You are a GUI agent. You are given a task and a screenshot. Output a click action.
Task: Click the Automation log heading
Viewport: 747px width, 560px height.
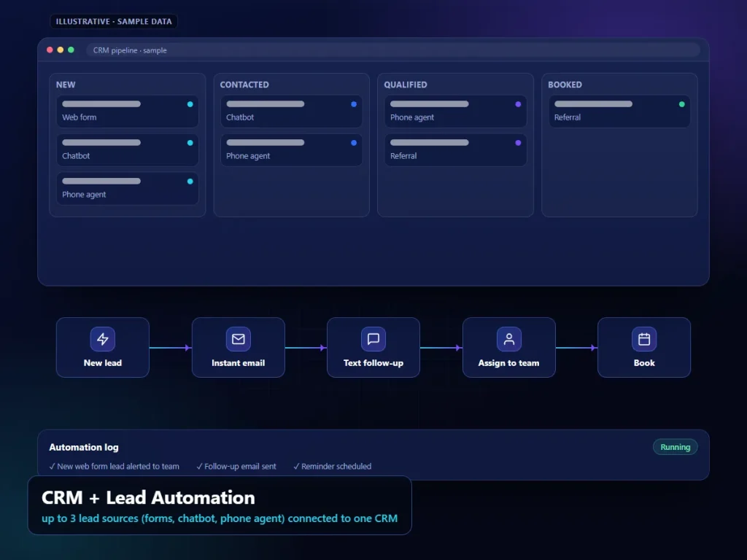pyautogui.click(x=84, y=447)
